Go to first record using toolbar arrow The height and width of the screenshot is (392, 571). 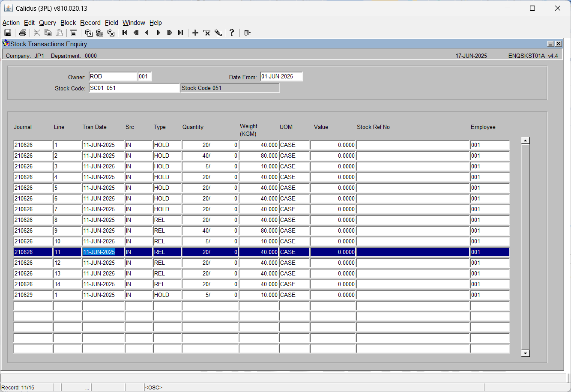[x=125, y=33]
